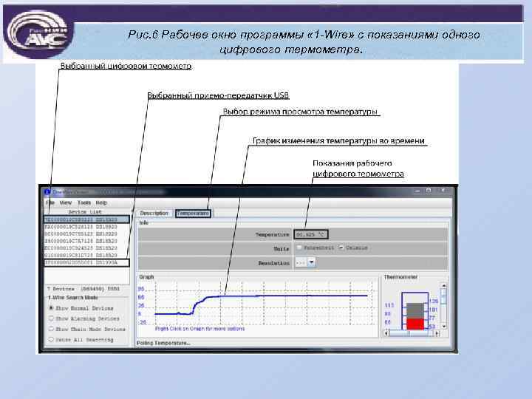Maximize the 1-Wire viewer window
The height and width of the screenshot is (399, 532).
(x=429, y=191)
